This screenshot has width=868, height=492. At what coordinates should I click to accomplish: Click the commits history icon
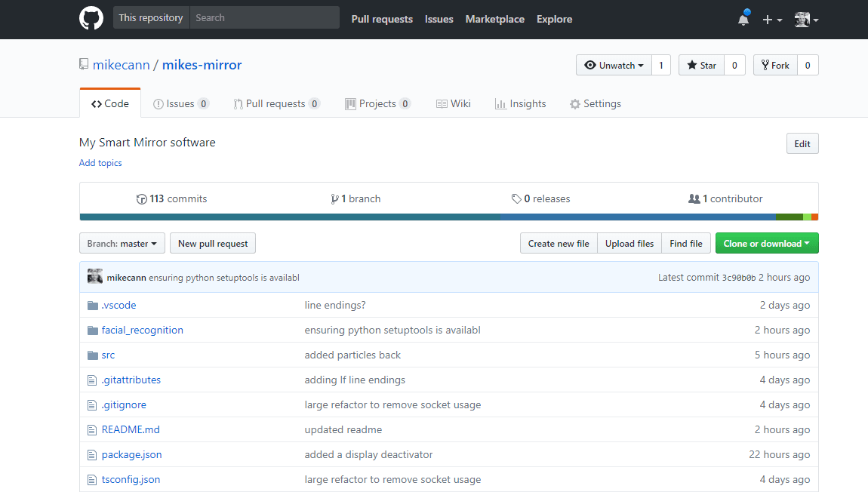[x=141, y=199]
